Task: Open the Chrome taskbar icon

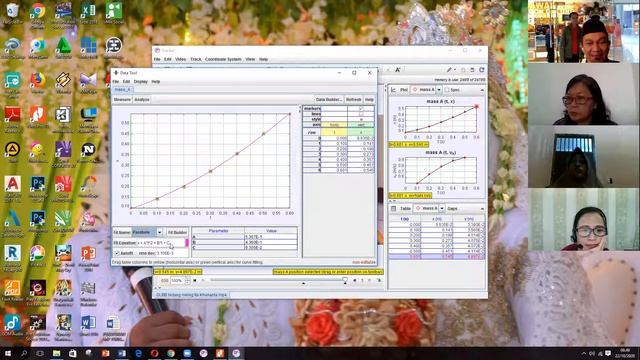Action: coord(171,353)
